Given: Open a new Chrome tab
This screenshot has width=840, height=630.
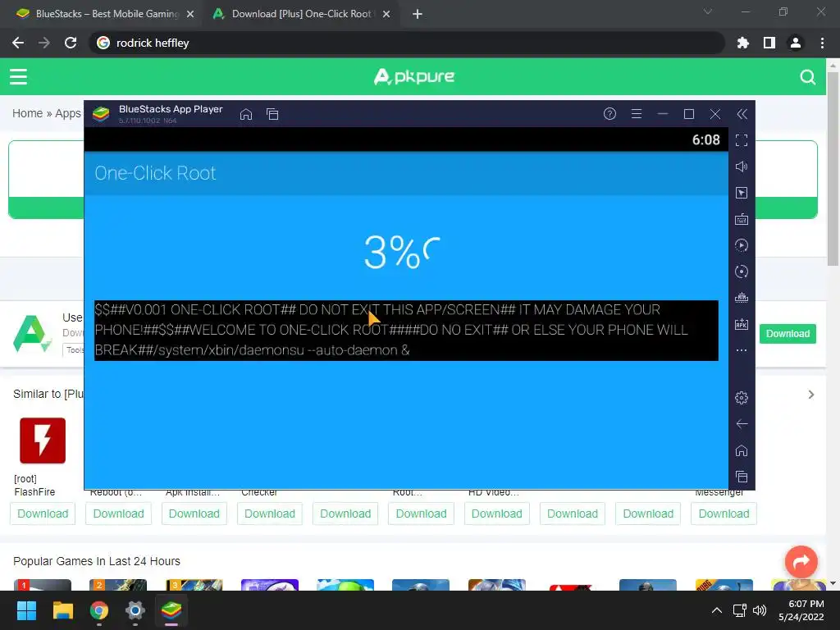Looking at the screenshot, I should pos(418,15).
